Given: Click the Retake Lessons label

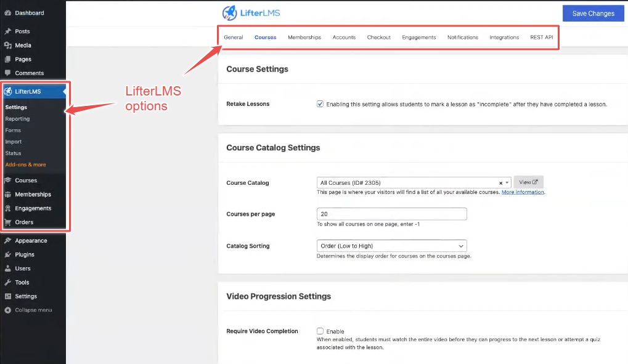Looking at the screenshot, I should pyautogui.click(x=248, y=103).
